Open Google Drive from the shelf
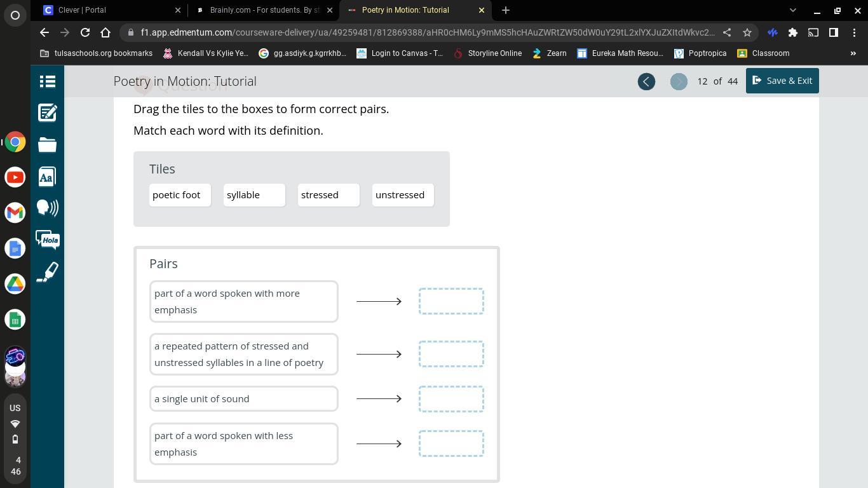The width and height of the screenshot is (868, 488). click(x=15, y=284)
